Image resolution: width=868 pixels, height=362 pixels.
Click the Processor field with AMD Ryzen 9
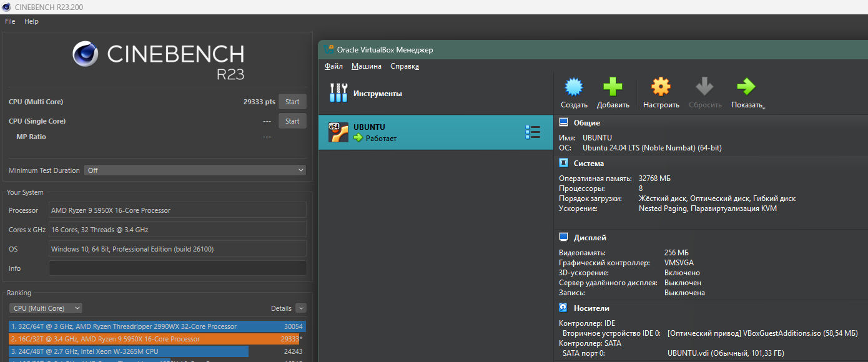[x=177, y=210]
